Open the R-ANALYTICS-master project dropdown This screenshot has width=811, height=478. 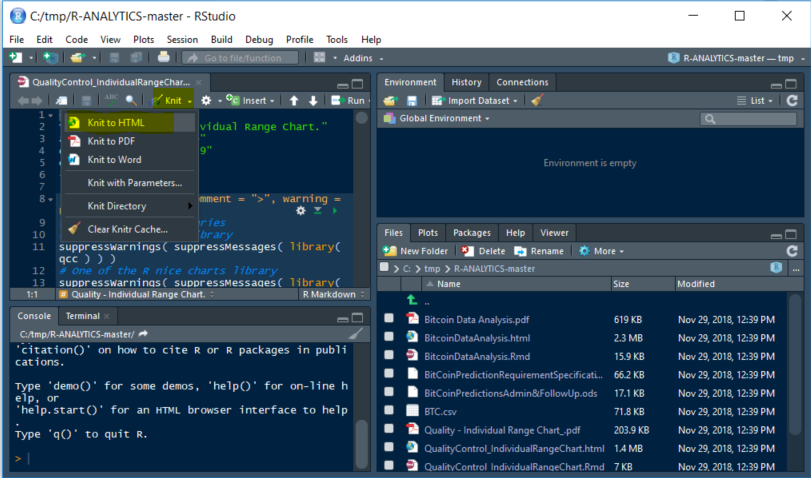737,58
